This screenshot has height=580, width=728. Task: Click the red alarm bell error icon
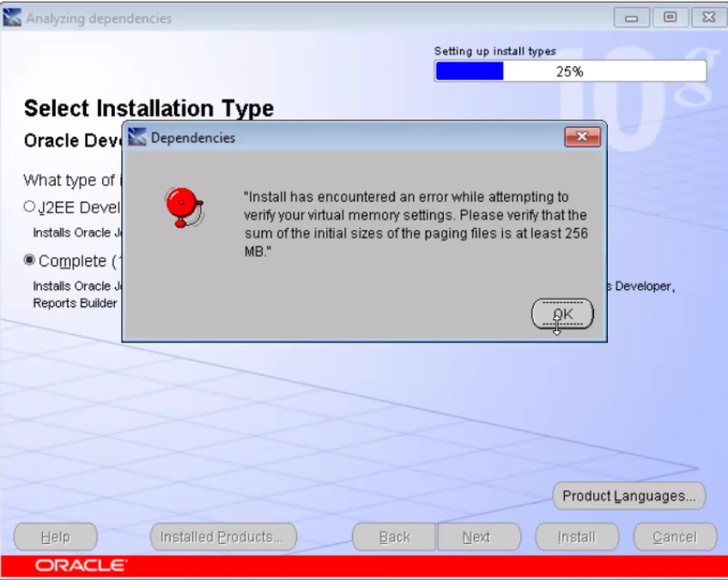(x=185, y=207)
